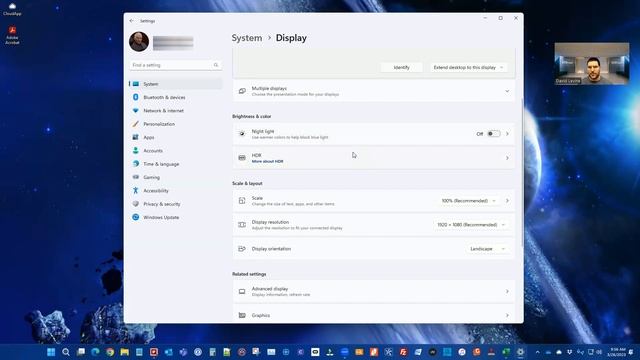This screenshot has width=640, height=360.
Task: Open custom Scale settings via chevron
Action: coord(507,201)
